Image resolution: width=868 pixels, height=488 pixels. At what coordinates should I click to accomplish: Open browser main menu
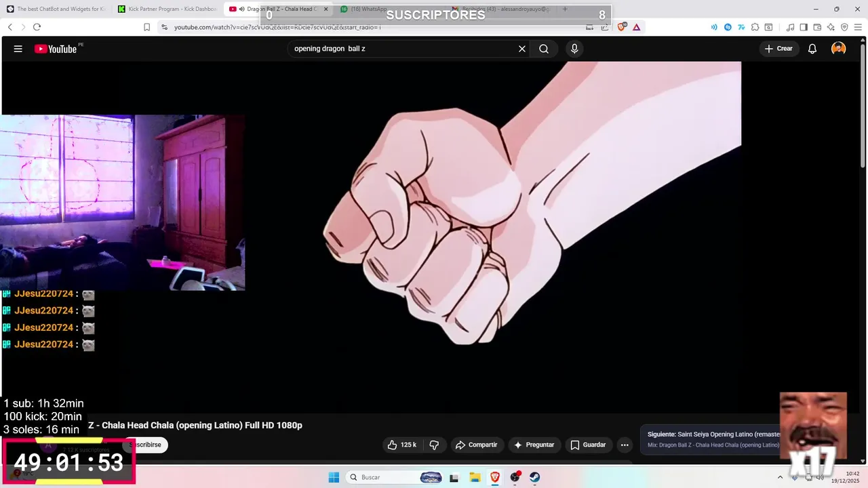pos(858,27)
